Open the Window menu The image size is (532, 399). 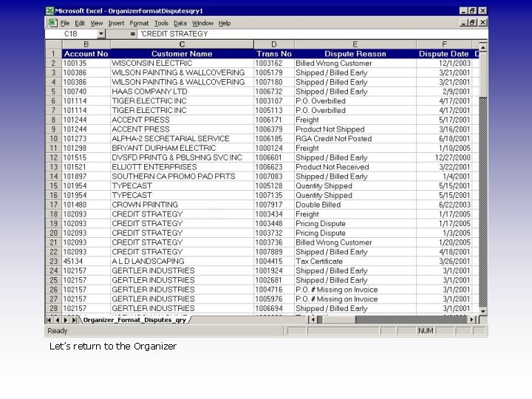tap(202, 24)
